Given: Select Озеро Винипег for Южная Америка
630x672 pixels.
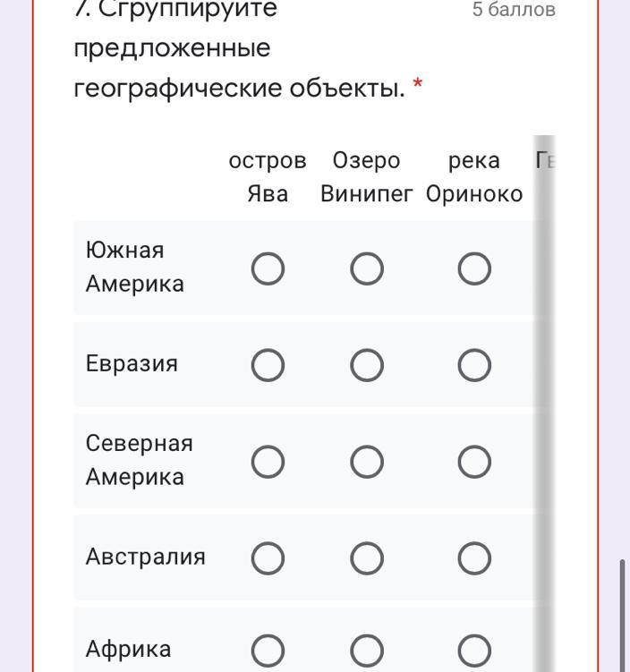Looking at the screenshot, I should click(x=367, y=268).
